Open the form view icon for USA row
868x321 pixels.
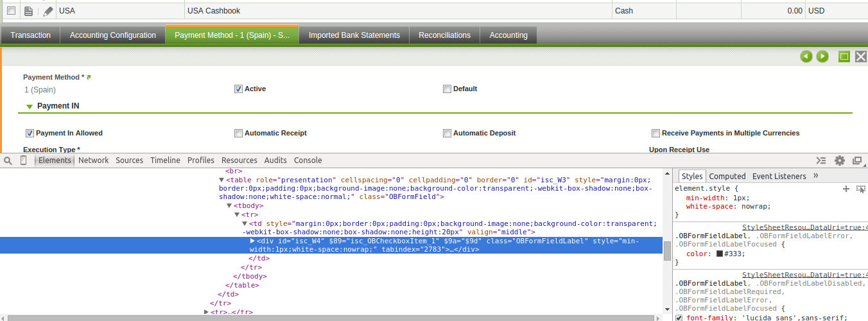[x=28, y=11]
